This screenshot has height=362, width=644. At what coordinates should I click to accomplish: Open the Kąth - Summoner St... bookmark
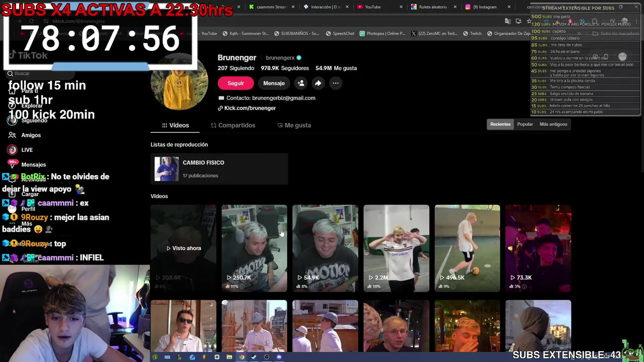click(245, 34)
